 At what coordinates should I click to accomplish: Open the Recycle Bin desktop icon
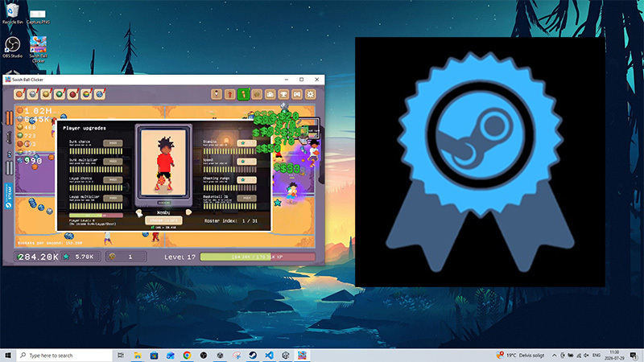click(12, 14)
